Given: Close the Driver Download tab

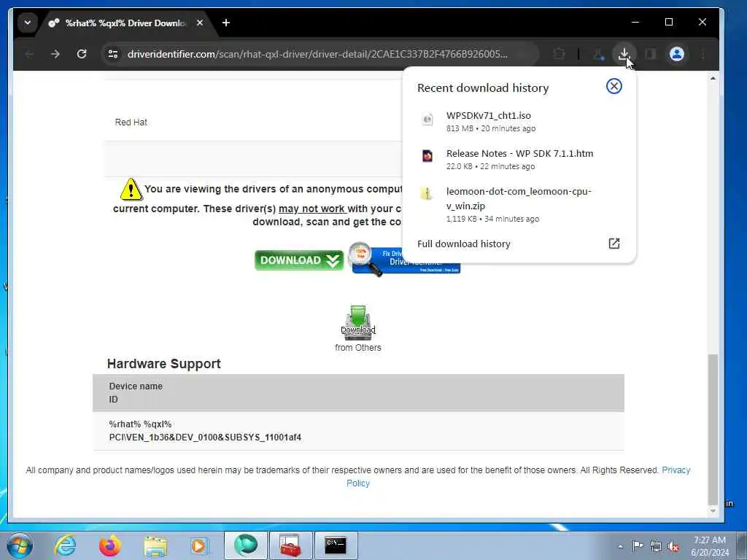Looking at the screenshot, I should coord(200,23).
